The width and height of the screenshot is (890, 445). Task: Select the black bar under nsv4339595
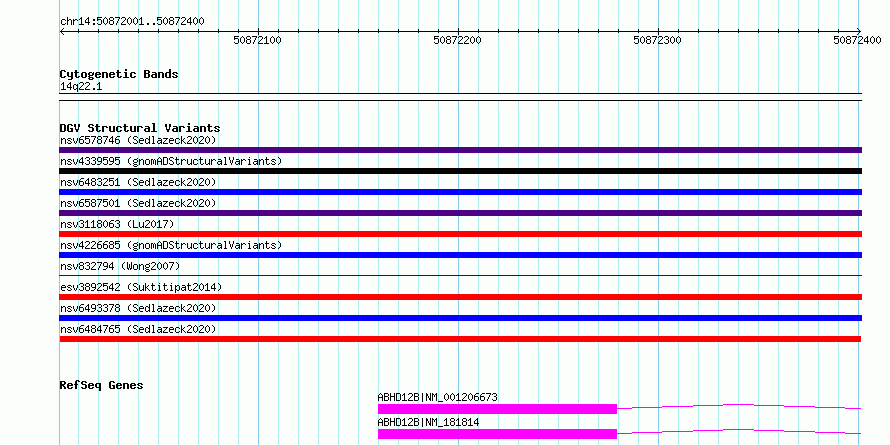click(x=460, y=171)
